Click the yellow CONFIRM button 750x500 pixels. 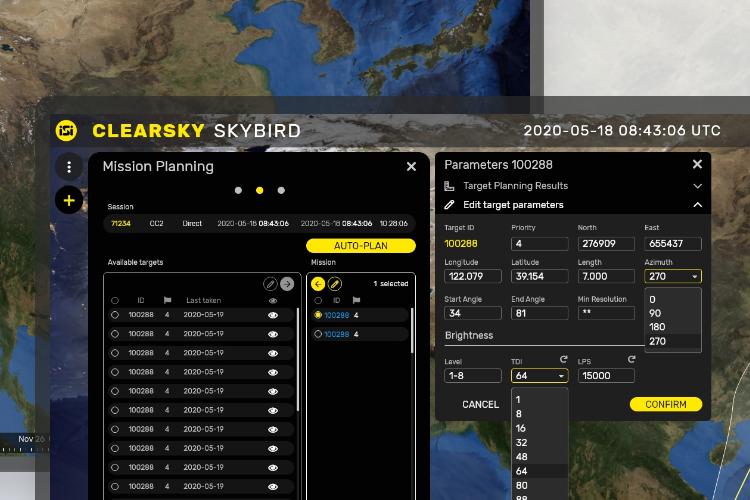pos(666,404)
